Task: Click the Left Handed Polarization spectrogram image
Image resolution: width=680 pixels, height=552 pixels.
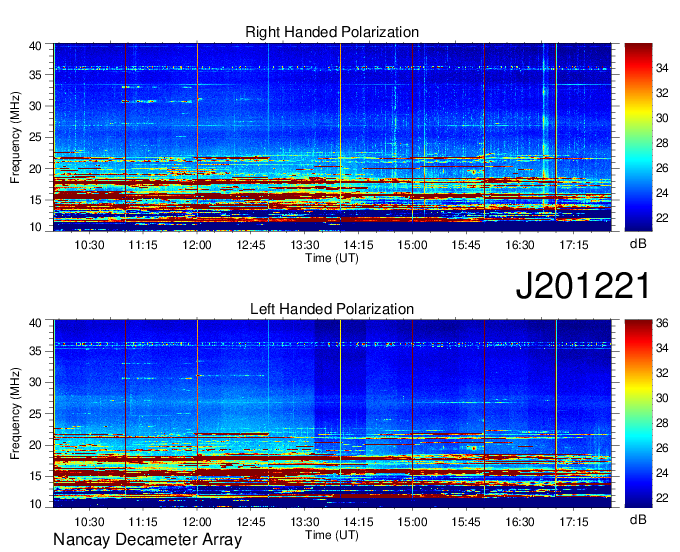Action: (x=332, y=414)
